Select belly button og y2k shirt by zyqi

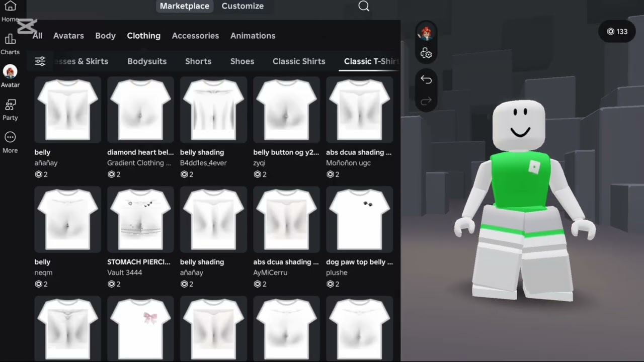(286, 110)
